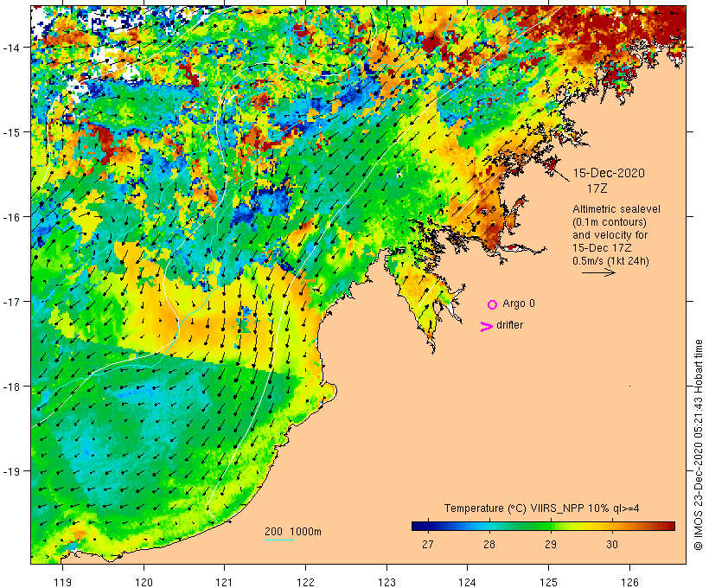Click the 'drifter' legend label

click(x=509, y=325)
